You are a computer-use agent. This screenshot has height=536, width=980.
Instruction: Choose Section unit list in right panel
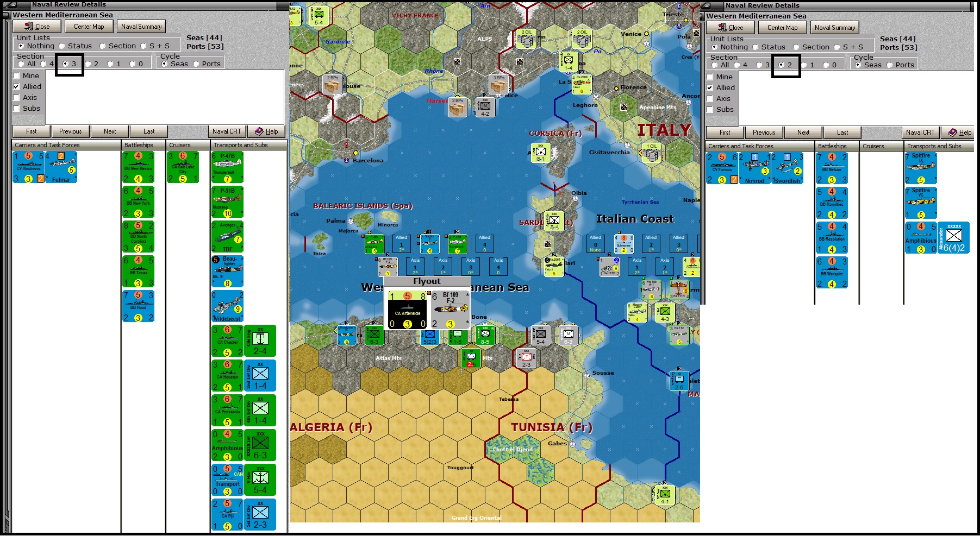point(796,47)
